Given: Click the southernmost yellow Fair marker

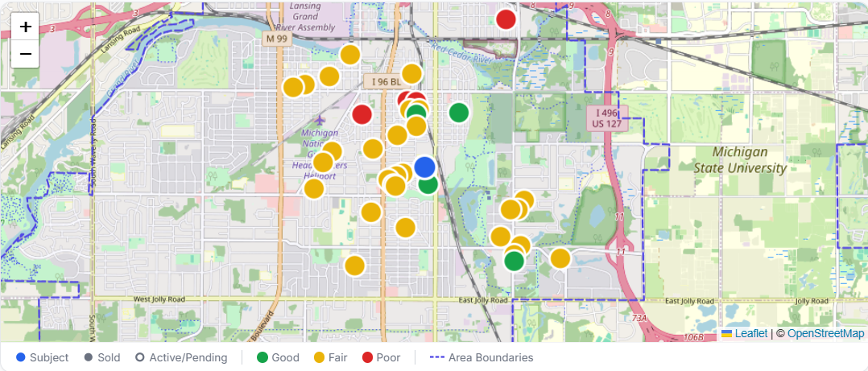Looking at the screenshot, I should point(354,266).
